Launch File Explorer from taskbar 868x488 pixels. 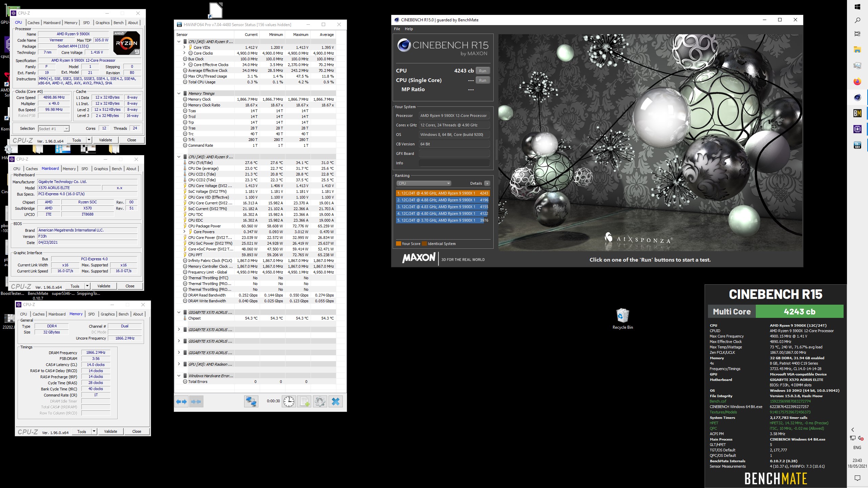click(x=857, y=50)
